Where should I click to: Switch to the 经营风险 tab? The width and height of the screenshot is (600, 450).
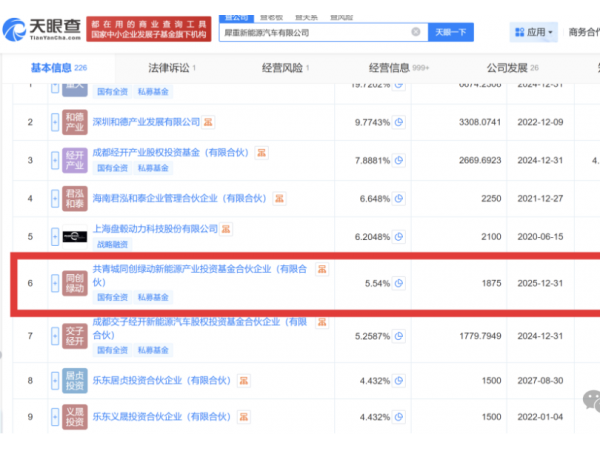point(282,68)
